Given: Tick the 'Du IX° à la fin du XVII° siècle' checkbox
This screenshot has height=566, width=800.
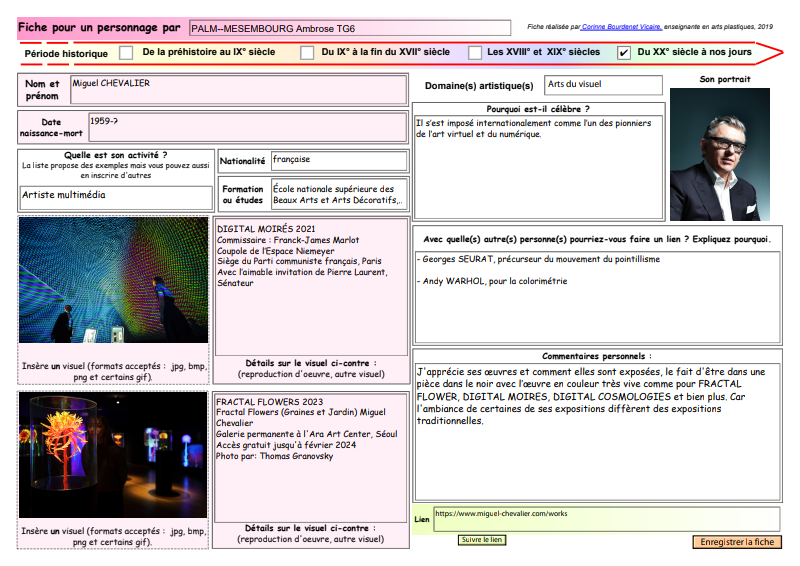Looking at the screenshot, I should tap(307, 52).
